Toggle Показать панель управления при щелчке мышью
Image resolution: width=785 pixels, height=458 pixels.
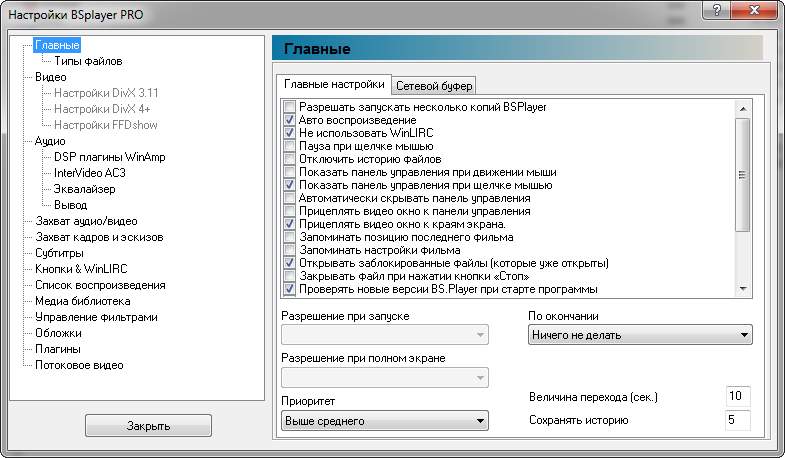[289, 185]
